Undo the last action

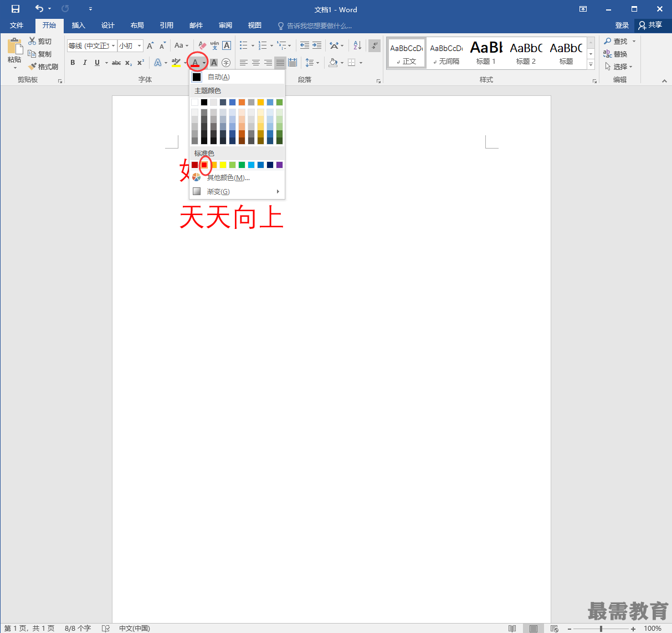coord(39,9)
